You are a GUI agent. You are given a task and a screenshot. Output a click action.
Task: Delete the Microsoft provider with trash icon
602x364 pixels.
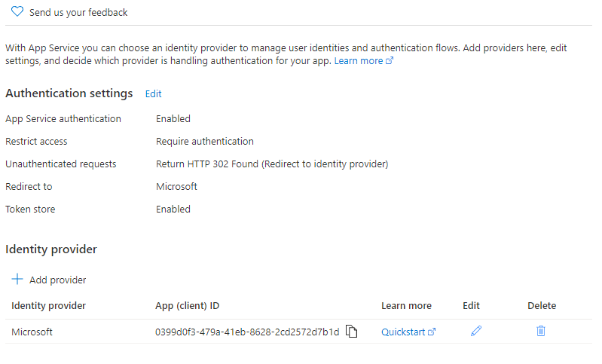(x=541, y=331)
